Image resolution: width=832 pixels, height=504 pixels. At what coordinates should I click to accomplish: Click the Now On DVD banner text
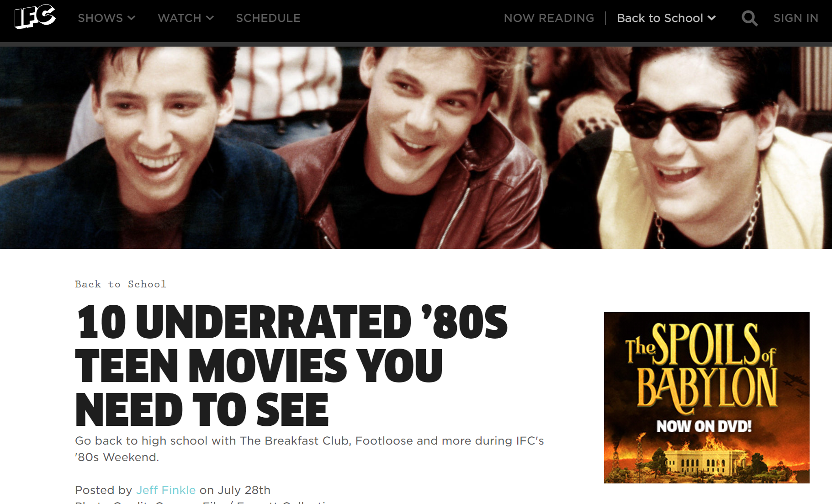[704, 426]
